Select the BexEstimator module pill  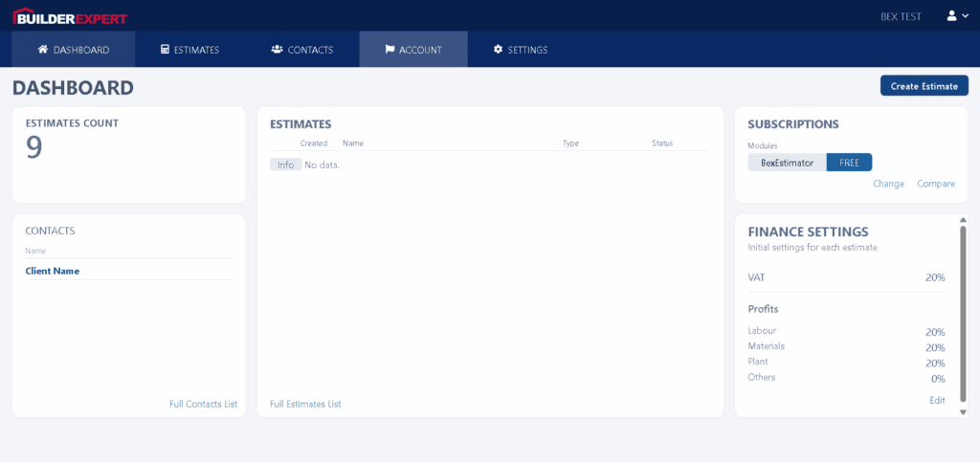787,163
